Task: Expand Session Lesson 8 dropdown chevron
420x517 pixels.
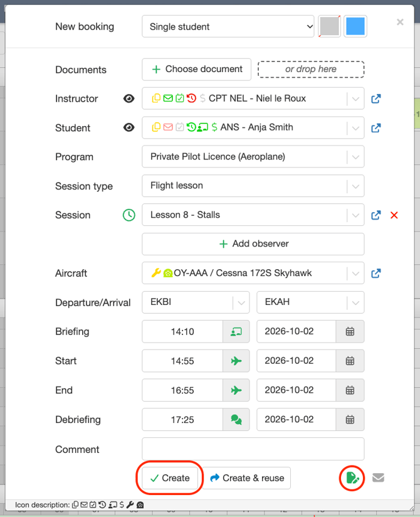Action: [355, 215]
